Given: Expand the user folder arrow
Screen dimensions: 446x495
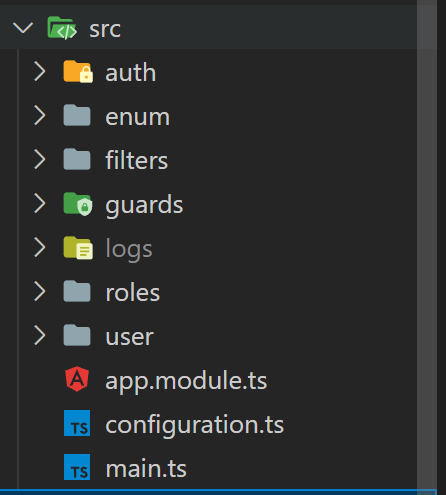Looking at the screenshot, I should pos(39,336).
